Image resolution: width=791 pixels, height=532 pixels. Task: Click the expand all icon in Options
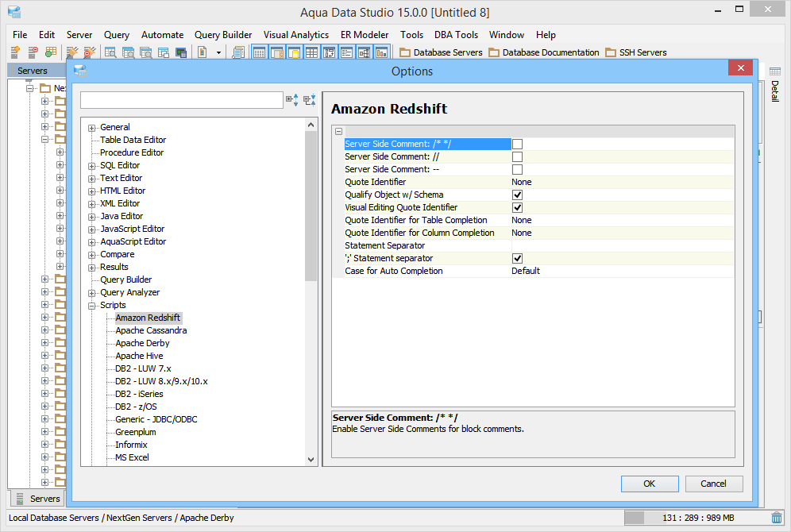[x=292, y=99]
